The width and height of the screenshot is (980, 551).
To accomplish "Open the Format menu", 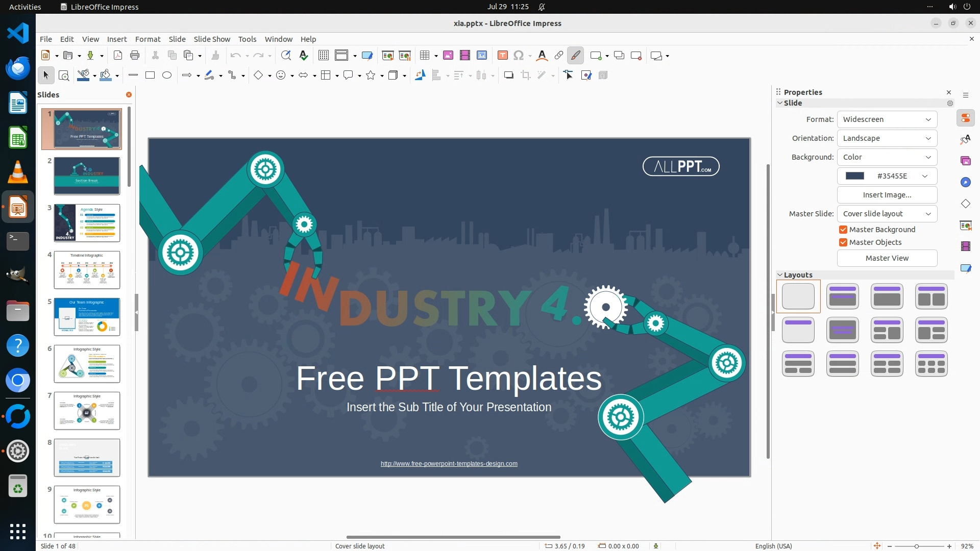I will pyautogui.click(x=148, y=39).
